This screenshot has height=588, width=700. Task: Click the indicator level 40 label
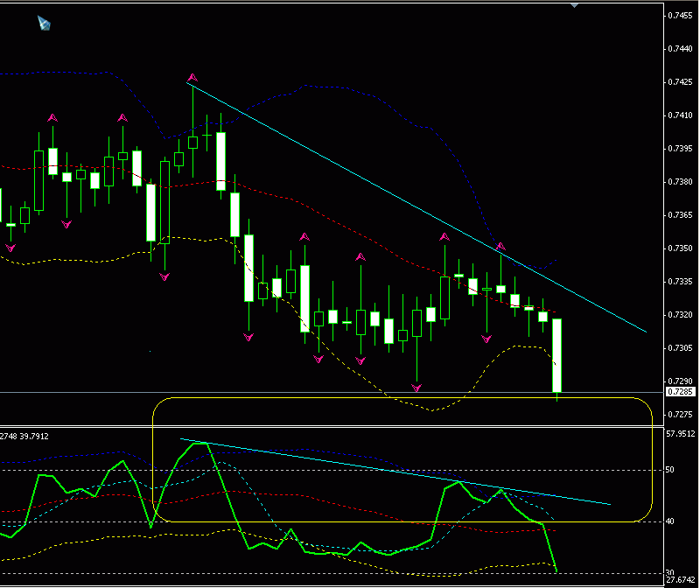coord(669,521)
